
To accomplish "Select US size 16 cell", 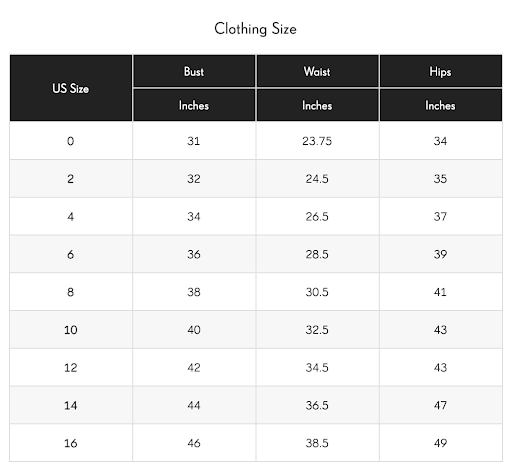I will (71, 443).
